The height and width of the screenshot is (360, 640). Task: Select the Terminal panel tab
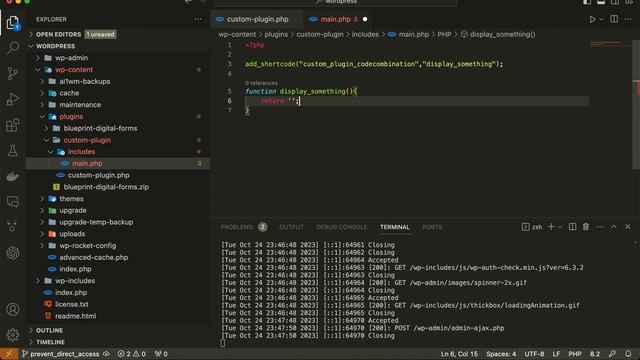pos(395,227)
